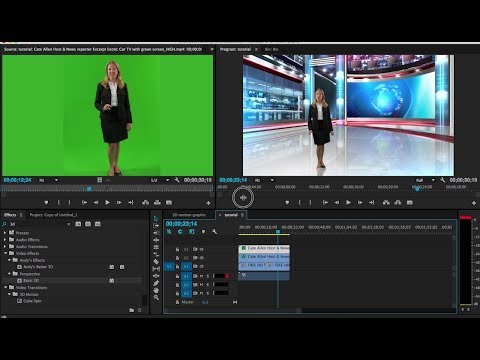Play the Program monitor sequence
480x360 pixels.
(x=348, y=202)
